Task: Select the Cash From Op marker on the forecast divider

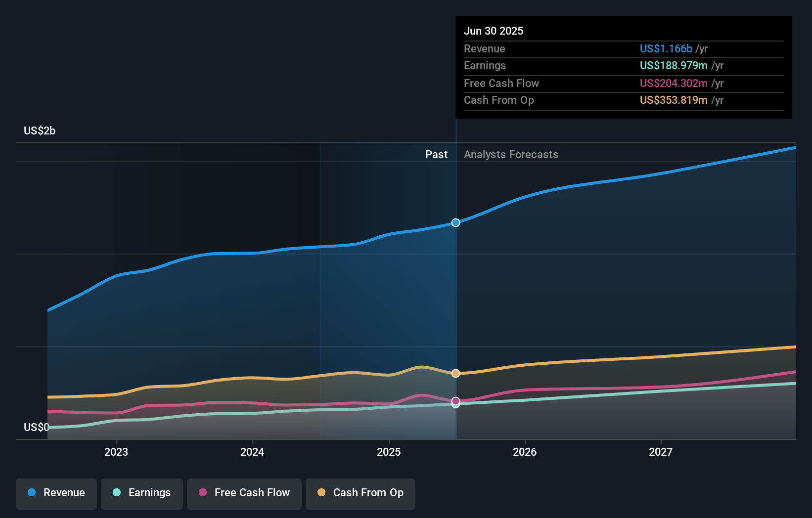Action: (455, 373)
